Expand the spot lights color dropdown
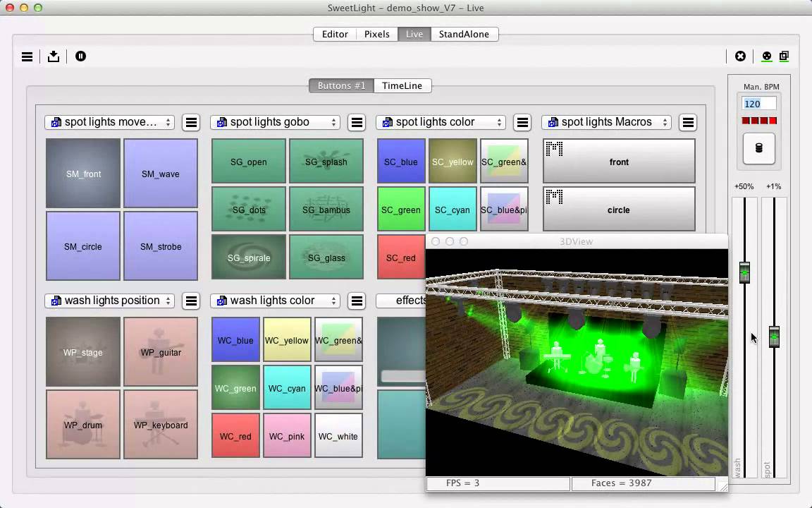812x508 pixels. (x=441, y=122)
